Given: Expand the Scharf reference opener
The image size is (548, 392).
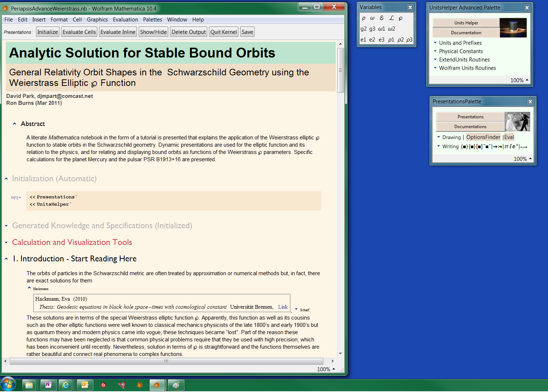Looking at the screenshot, I should click(x=296, y=309).
